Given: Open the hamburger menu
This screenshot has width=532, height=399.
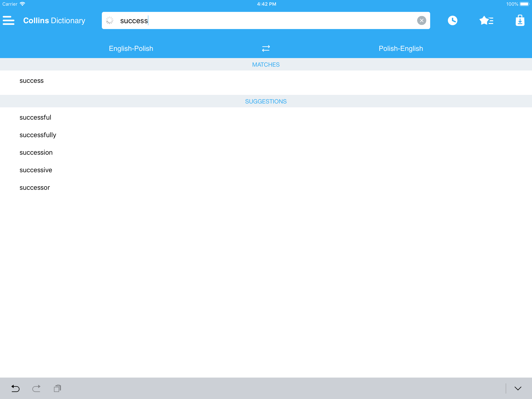Looking at the screenshot, I should [x=9, y=20].
